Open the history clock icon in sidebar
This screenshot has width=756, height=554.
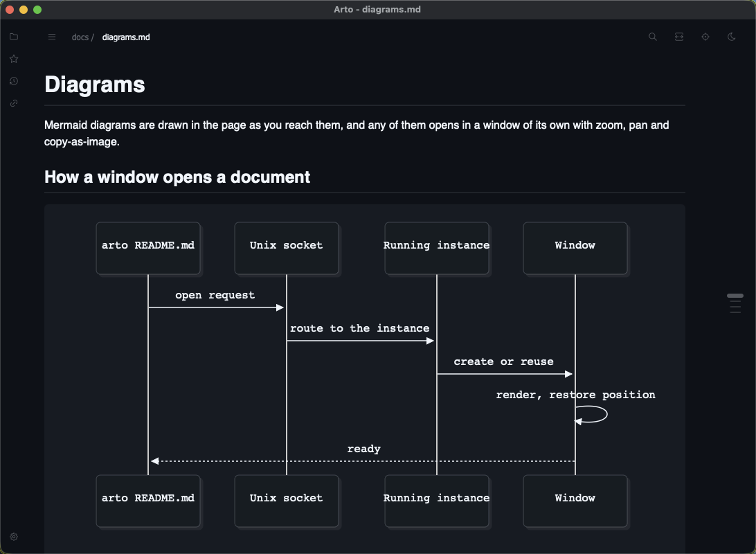(x=14, y=81)
